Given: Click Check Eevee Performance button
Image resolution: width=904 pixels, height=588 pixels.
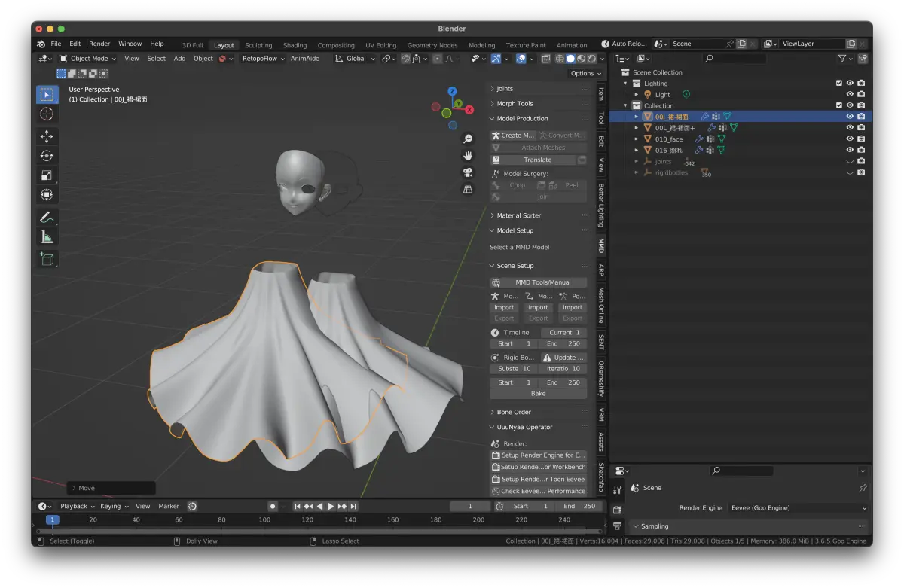Looking at the screenshot, I should [538, 491].
